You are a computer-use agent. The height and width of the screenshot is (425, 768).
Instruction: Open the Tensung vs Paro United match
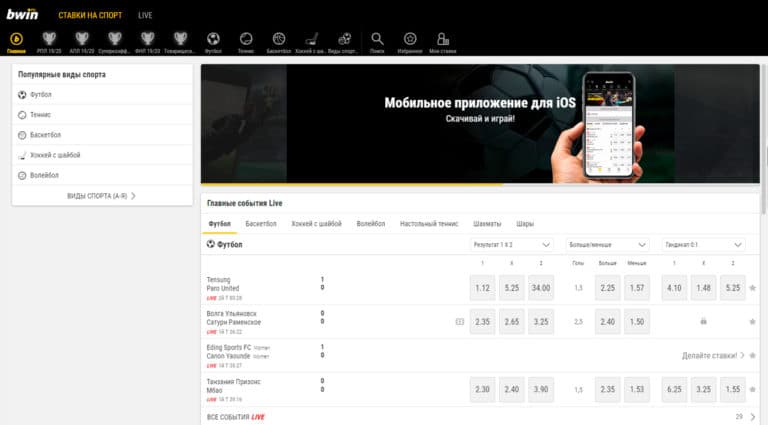(223, 284)
